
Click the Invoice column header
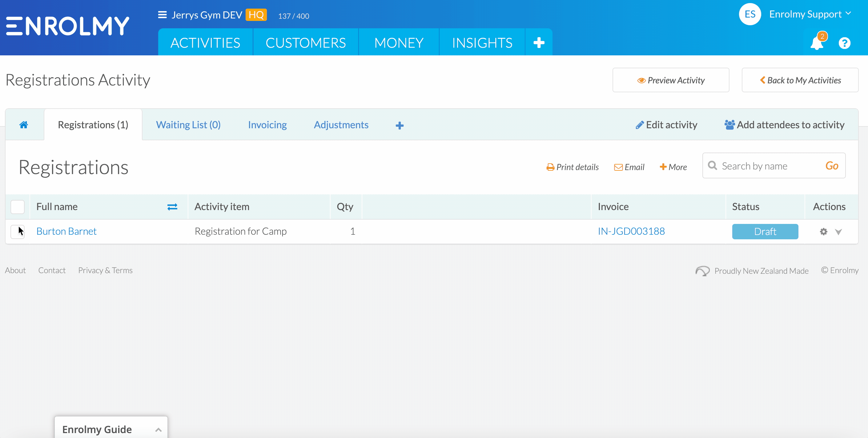613,207
